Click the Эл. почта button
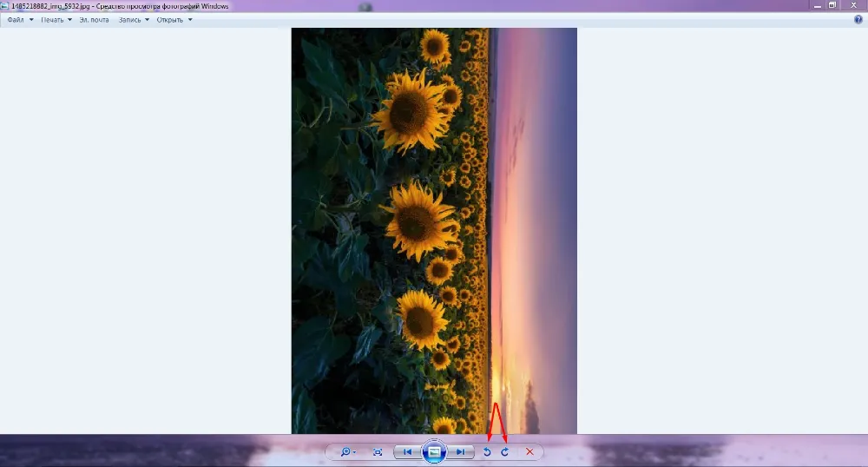This screenshot has height=467, width=868. coord(95,20)
